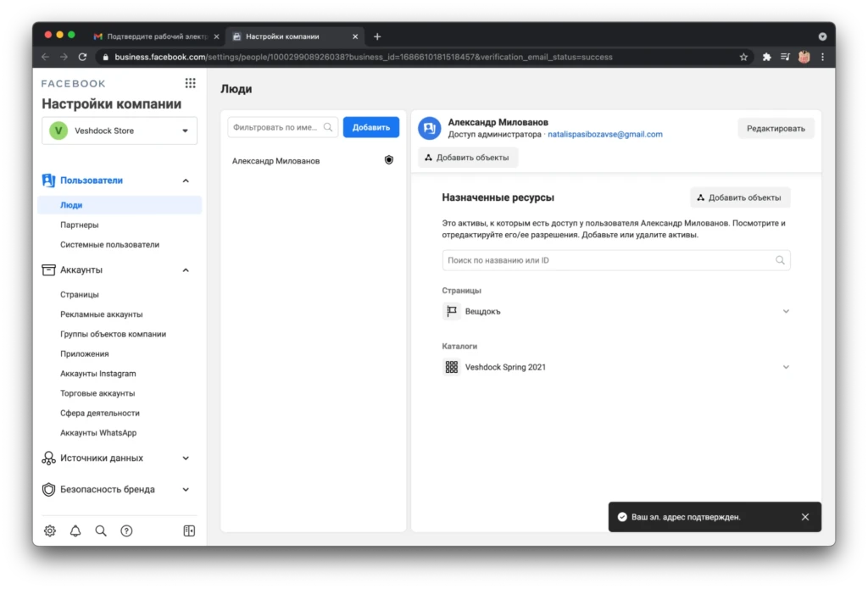Open Рекламные аккаунты
This screenshot has height=589, width=868.
click(x=102, y=314)
